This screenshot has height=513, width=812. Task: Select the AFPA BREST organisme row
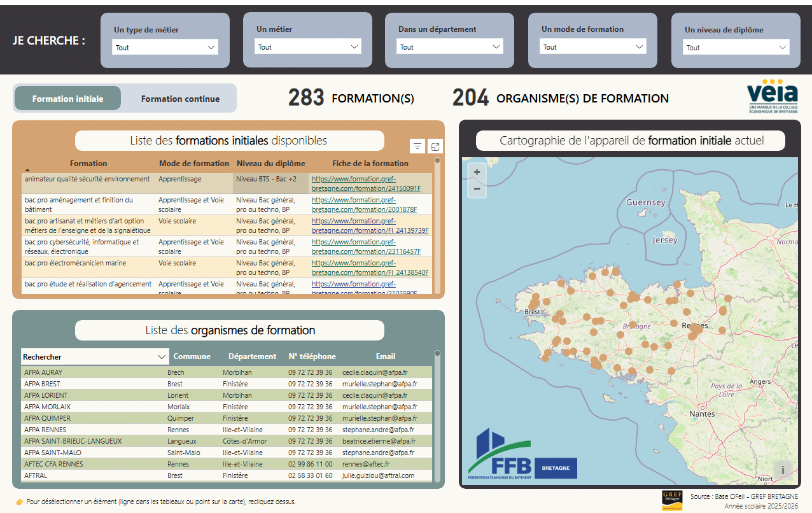tap(227, 384)
